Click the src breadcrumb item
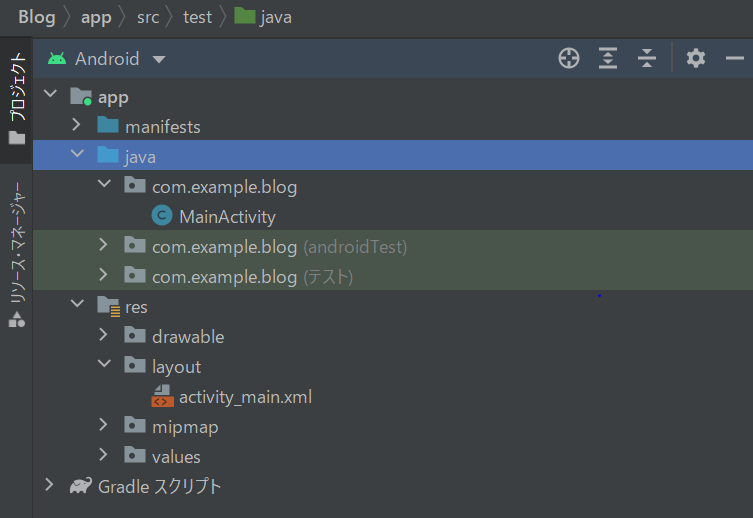The width and height of the screenshot is (753, 518). (x=148, y=17)
